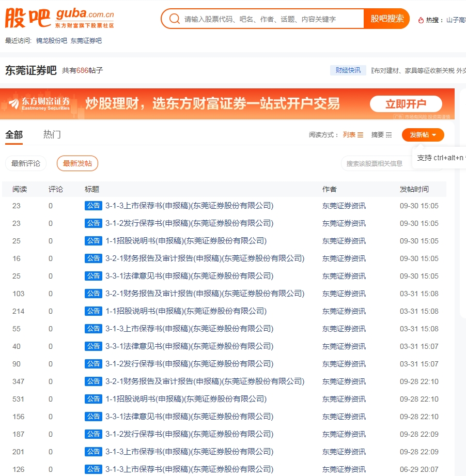Viewport: 466px width, 476px height.
Task: Click the 作者 column header
Action: point(330,190)
